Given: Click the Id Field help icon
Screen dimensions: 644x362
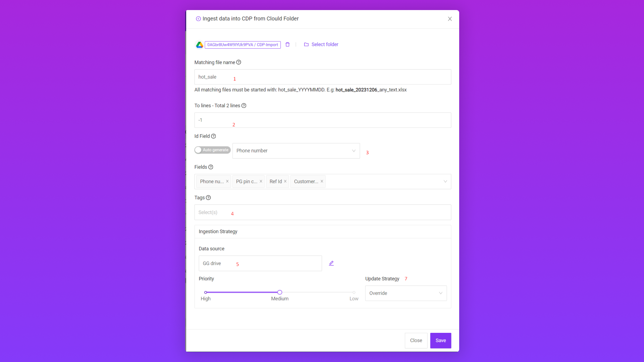Looking at the screenshot, I should [213, 136].
